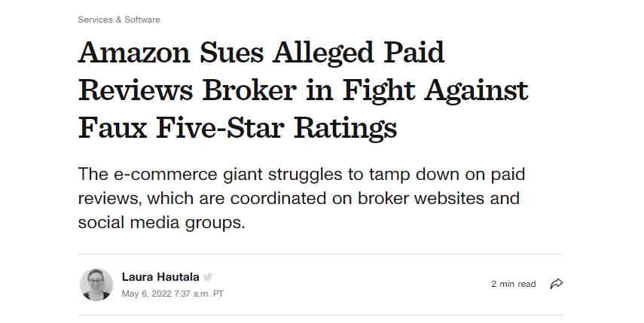644x323 pixels.
Task: Click the share arrow icon
Action: click(x=556, y=284)
